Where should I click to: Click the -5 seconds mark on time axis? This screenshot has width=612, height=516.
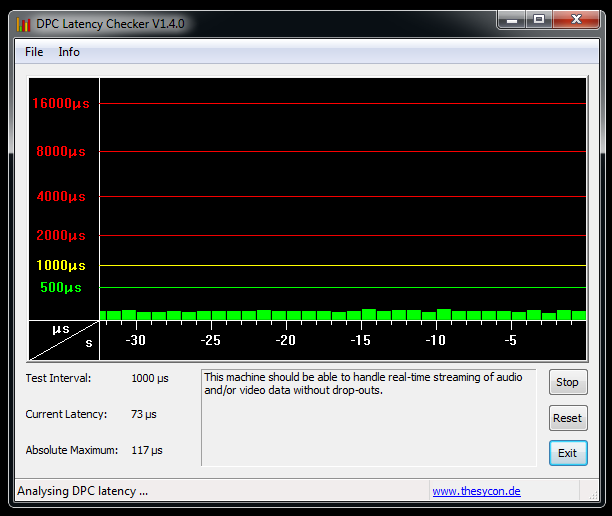(x=510, y=341)
